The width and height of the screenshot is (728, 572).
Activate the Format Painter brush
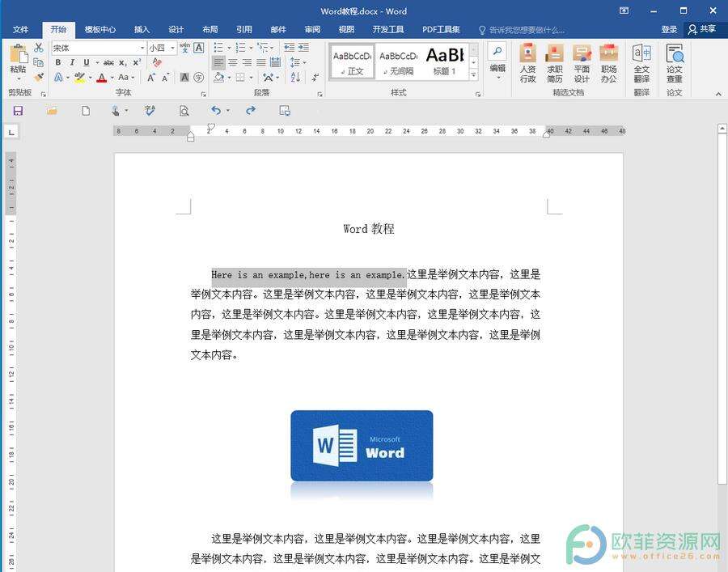39,77
